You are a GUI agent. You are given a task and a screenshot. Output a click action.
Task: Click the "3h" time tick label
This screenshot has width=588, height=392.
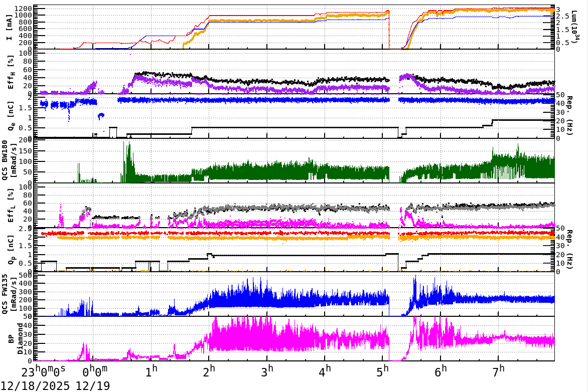(x=267, y=372)
